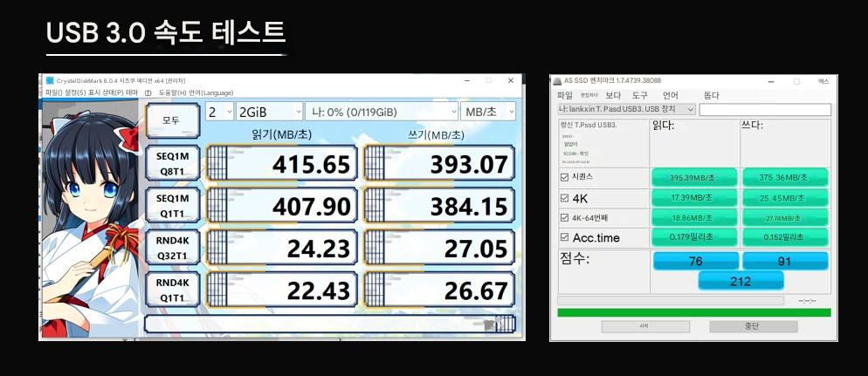Open the lankxin T. Pasd USB3 drive dropdown
The width and height of the screenshot is (868, 376).
(x=626, y=109)
